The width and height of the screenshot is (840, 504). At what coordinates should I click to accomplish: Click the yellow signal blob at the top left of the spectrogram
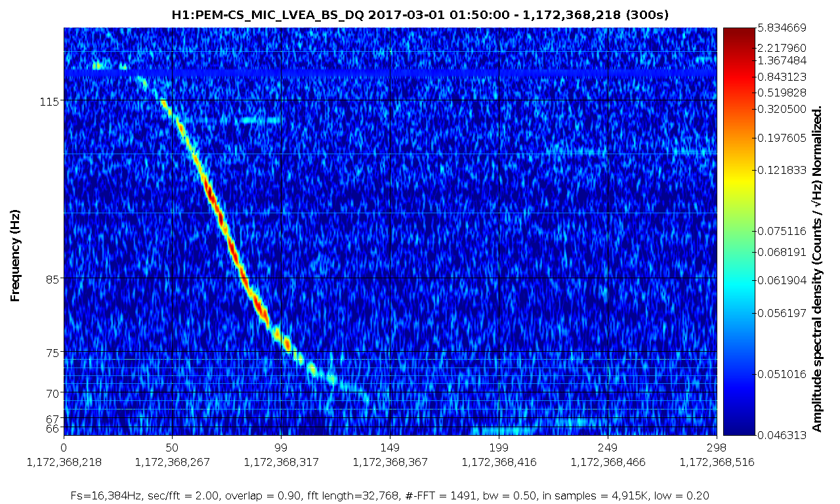pyautogui.click(x=98, y=65)
